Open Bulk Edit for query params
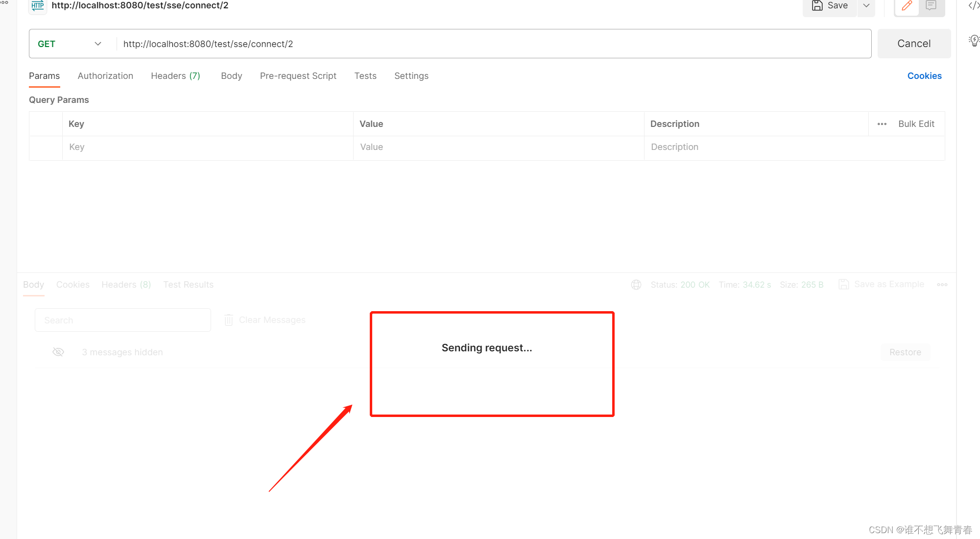 tap(916, 124)
